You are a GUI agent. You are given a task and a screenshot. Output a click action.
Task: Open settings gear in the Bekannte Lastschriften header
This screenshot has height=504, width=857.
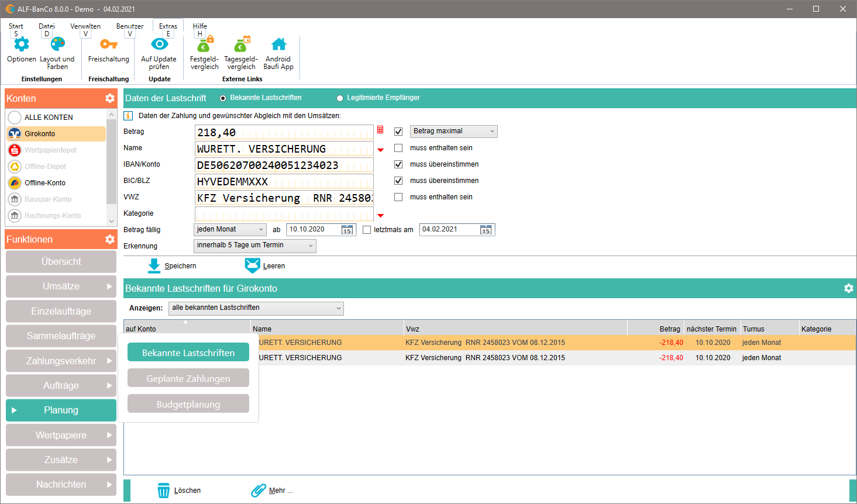[849, 288]
